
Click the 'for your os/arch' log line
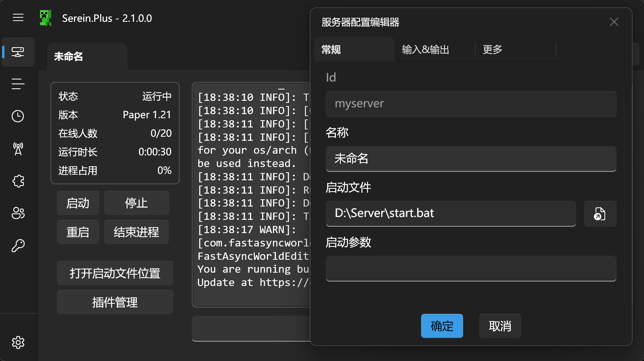[x=254, y=150]
